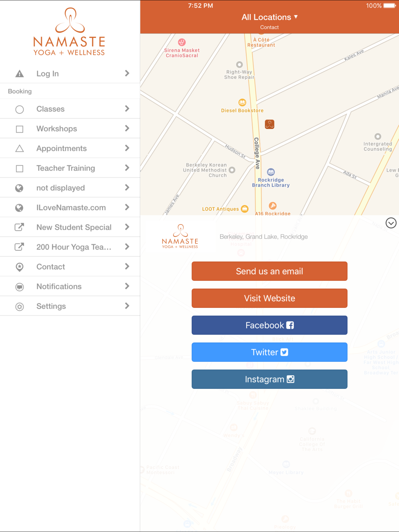This screenshot has height=532, width=399.
Task: Tap the Notifications label
Action: click(x=59, y=286)
